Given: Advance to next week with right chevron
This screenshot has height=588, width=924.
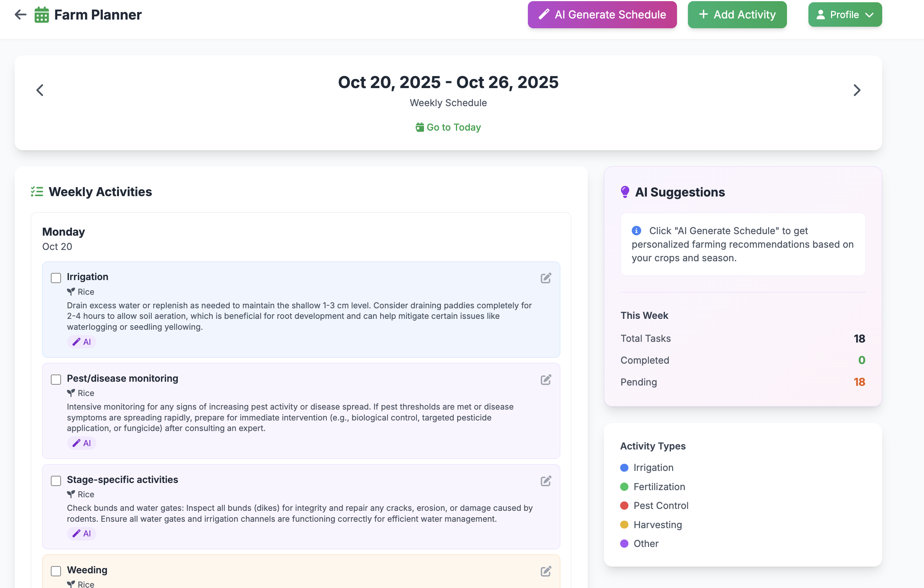Looking at the screenshot, I should 857,90.
